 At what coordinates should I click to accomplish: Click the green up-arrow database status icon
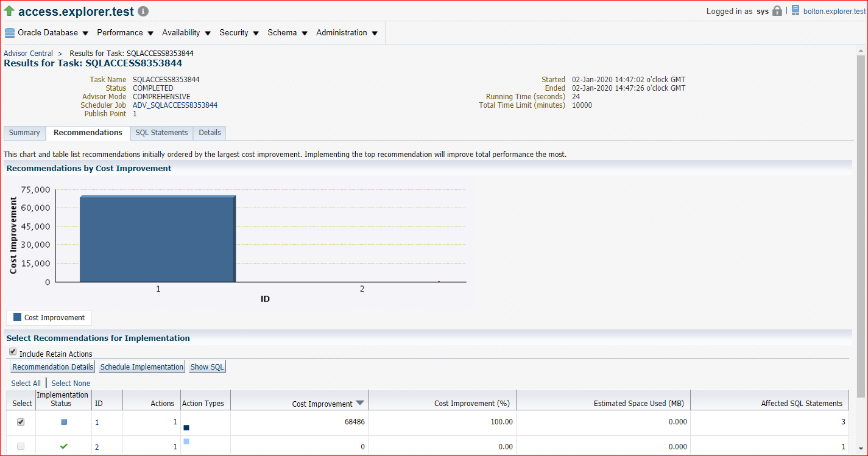click(9, 11)
